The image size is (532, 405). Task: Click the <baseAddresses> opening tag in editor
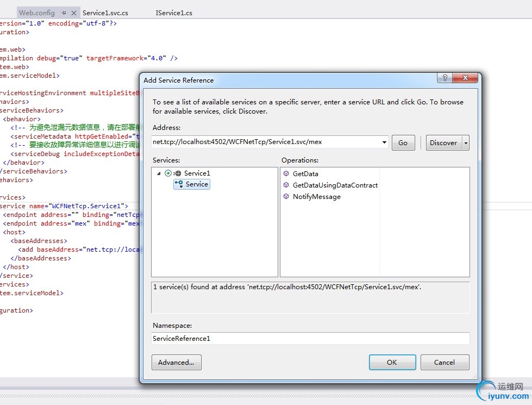pyautogui.click(x=39, y=241)
